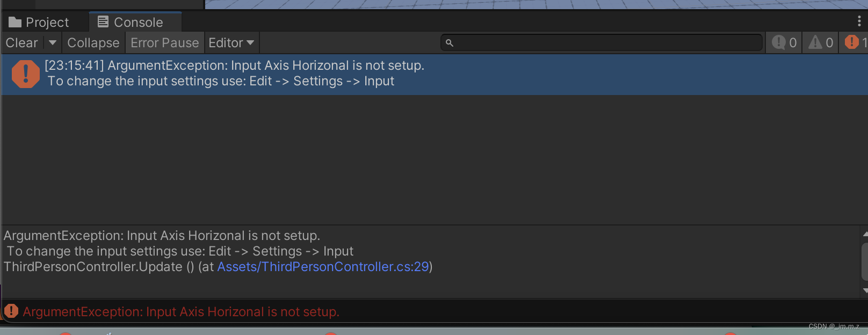Open the Editor dropdown menu
Image resolution: width=868 pixels, height=335 pixels.
tap(232, 42)
